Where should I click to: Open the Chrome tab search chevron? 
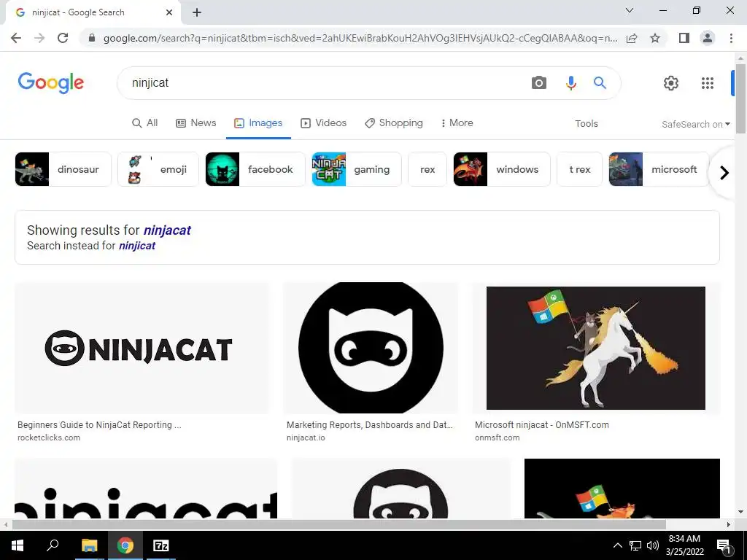tap(630, 10)
